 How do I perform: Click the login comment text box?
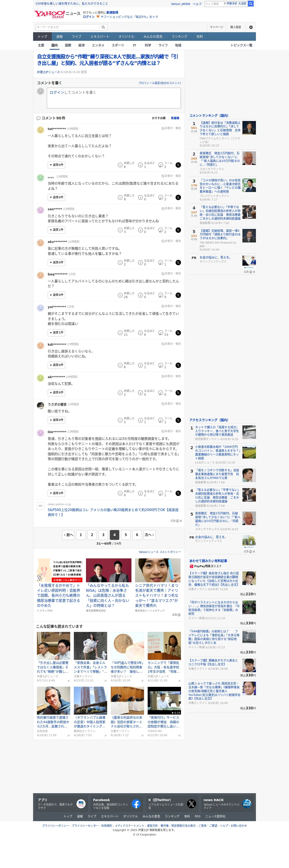click(114, 98)
